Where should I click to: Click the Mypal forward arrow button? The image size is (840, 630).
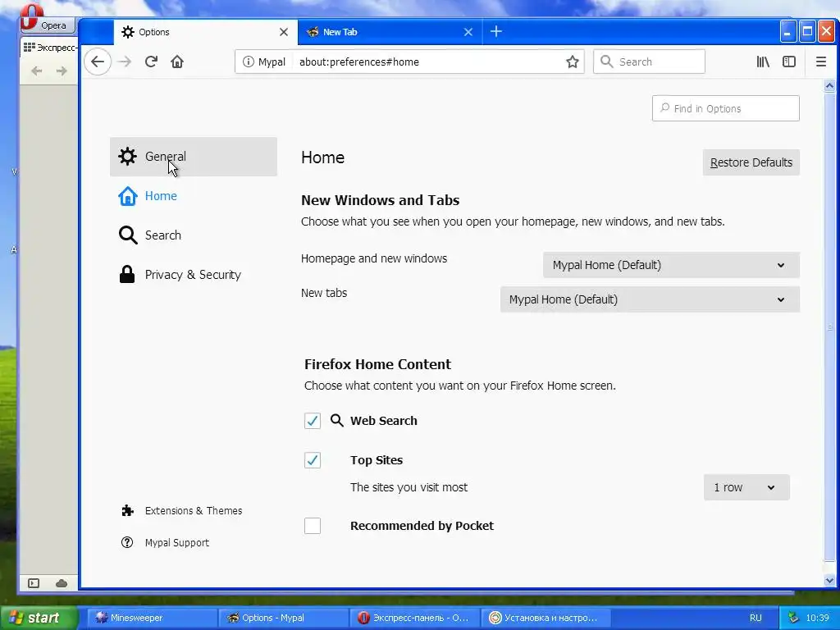click(125, 62)
